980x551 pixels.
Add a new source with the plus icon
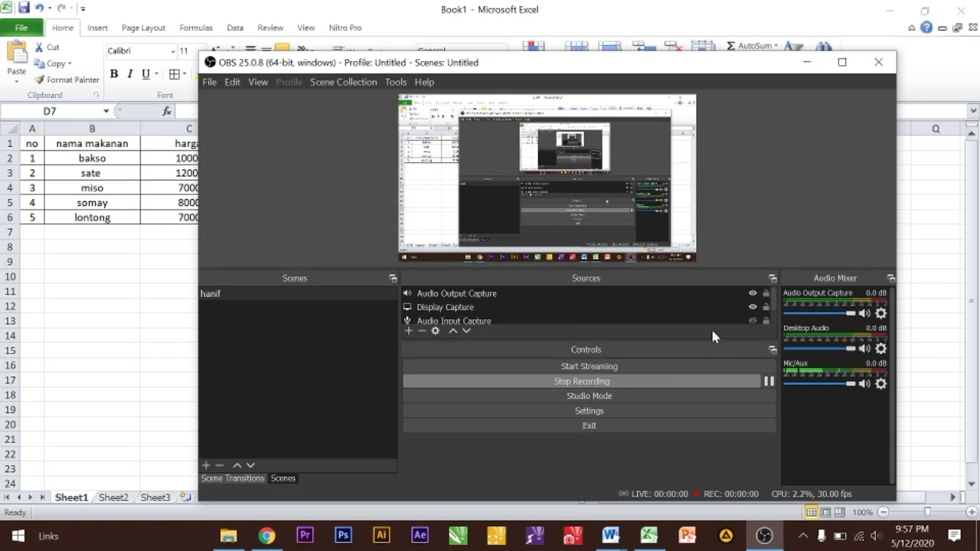[x=409, y=331]
